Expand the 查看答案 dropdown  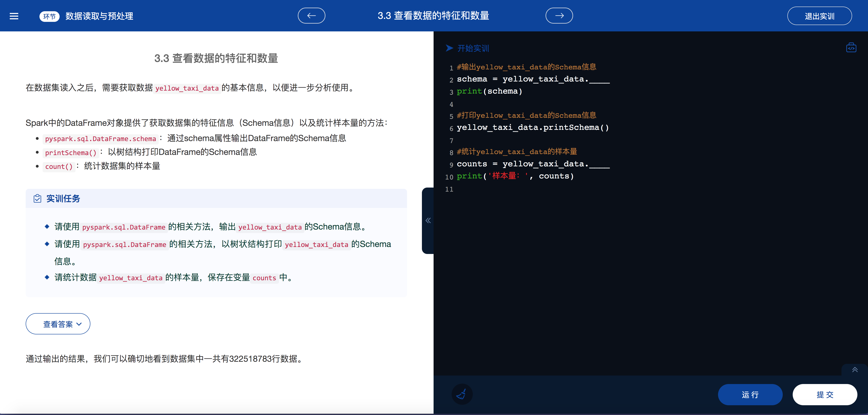[58, 324]
